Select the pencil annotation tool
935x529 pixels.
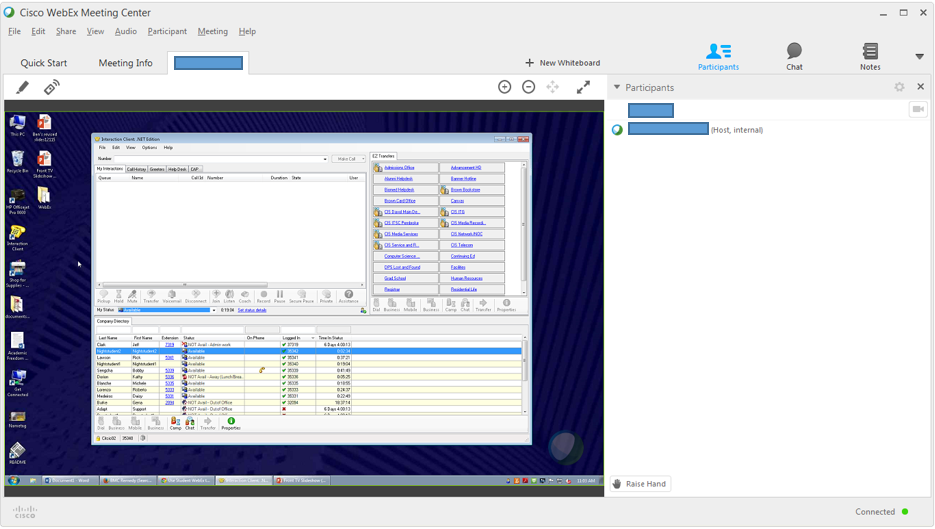click(22, 88)
